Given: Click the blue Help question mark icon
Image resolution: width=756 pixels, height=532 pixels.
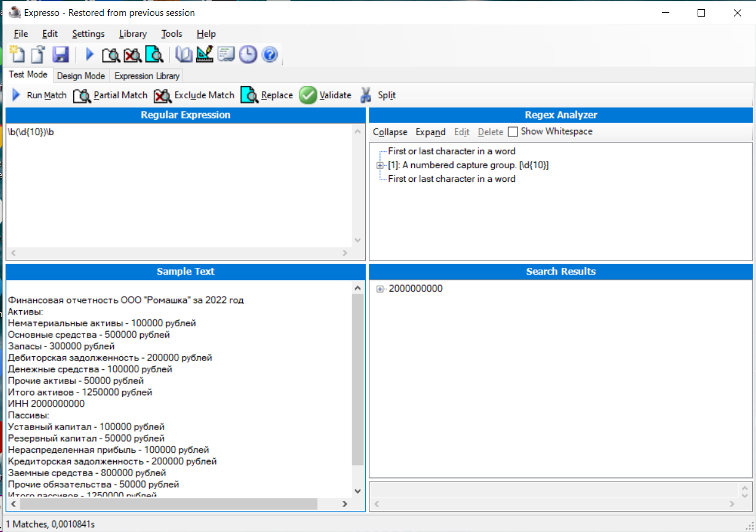Looking at the screenshot, I should pyautogui.click(x=270, y=55).
